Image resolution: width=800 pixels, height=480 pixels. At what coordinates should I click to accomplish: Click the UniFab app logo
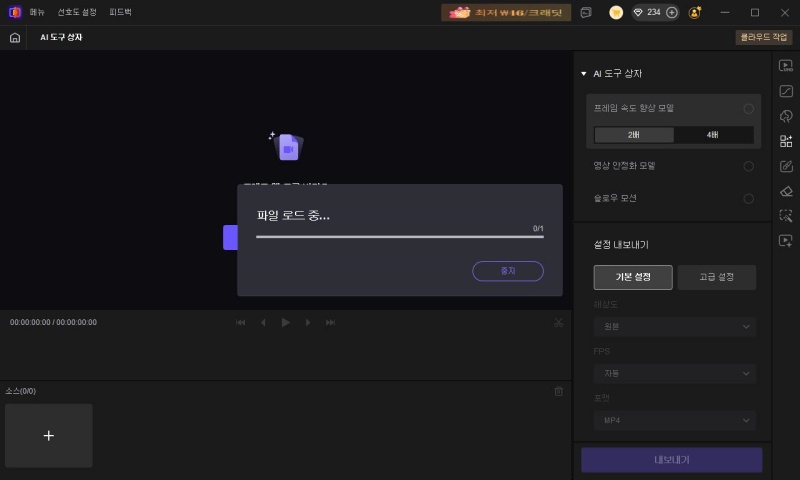click(15, 12)
